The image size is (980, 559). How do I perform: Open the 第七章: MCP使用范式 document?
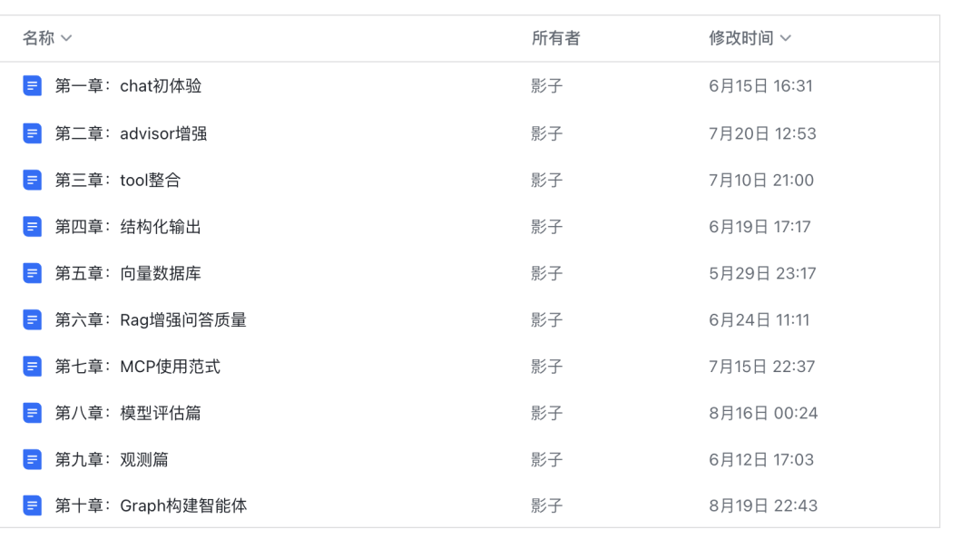point(138,367)
